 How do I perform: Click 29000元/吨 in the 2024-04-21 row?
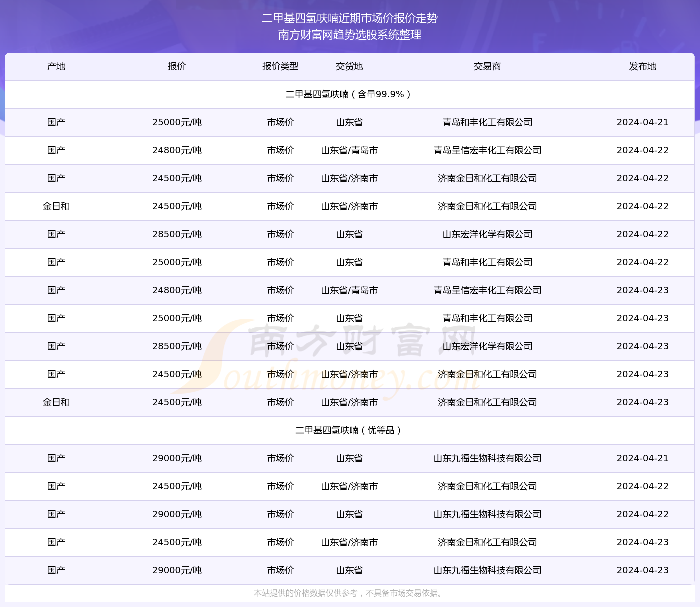[x=177, y=458]
